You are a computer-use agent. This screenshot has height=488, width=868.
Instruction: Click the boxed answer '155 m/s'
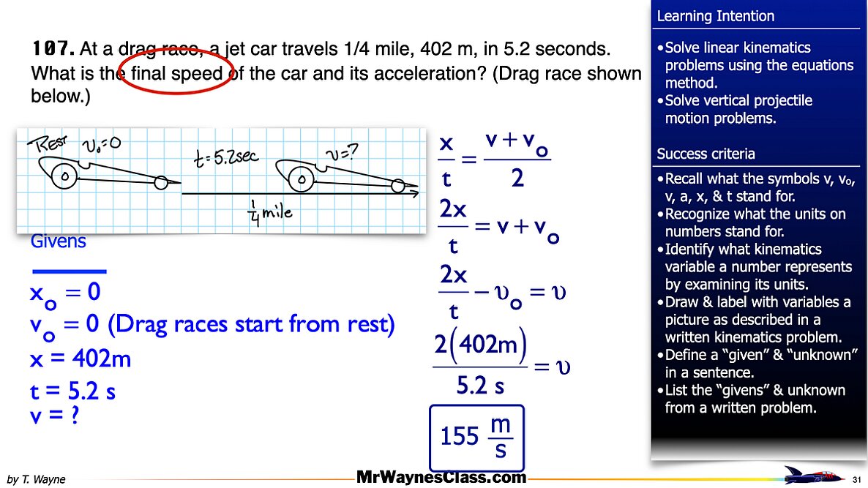coord(476,438)
